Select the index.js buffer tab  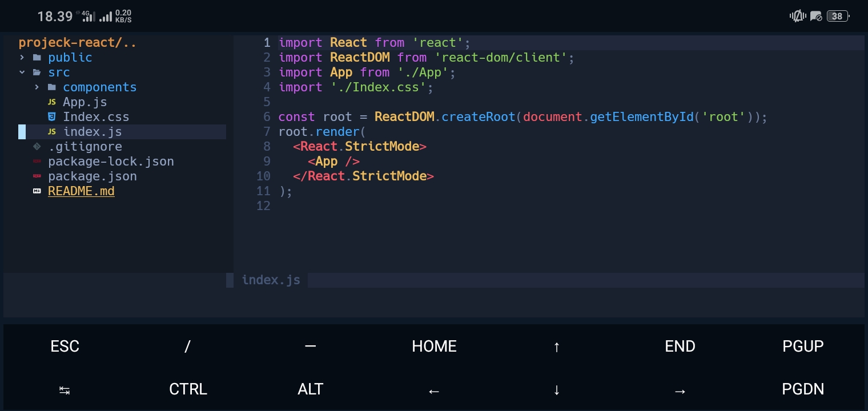271,280
